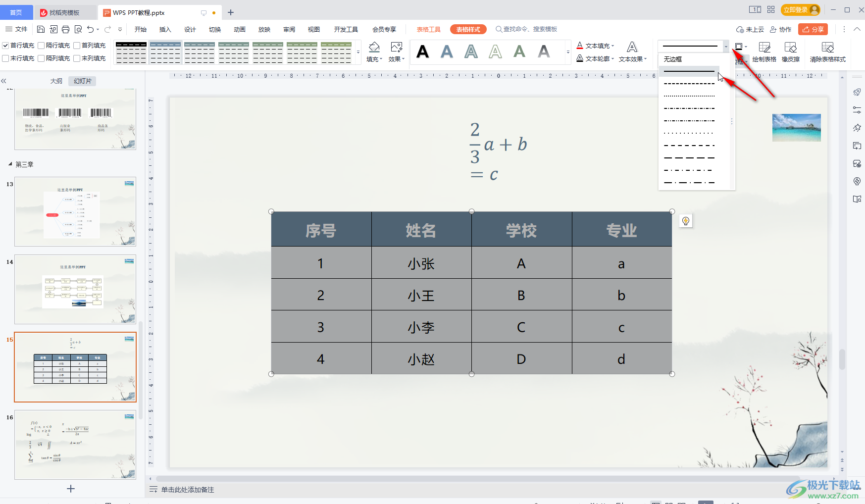865x504 pixels.
Task: Click 清除表格样式 clear table style
Action: [x=827, y=52]
